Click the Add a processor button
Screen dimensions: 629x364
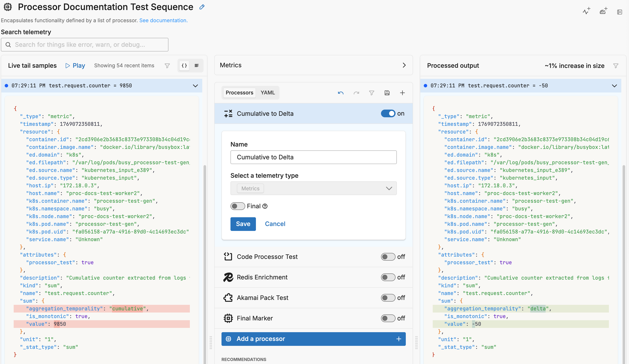pos(313,339)
